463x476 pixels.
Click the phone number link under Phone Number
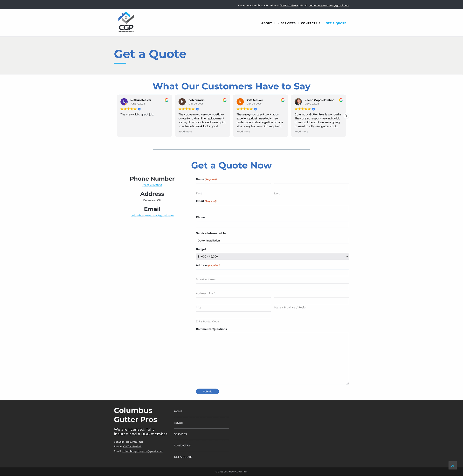[x=152, y=185]
